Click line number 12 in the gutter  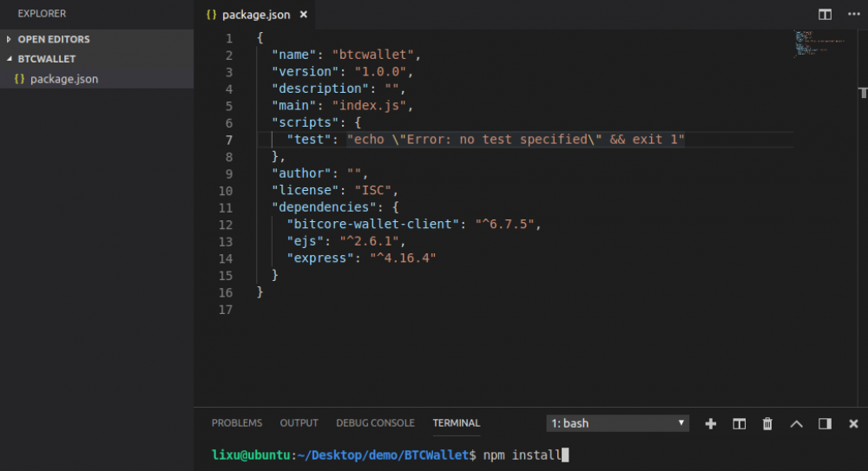(x=226, y=225)
